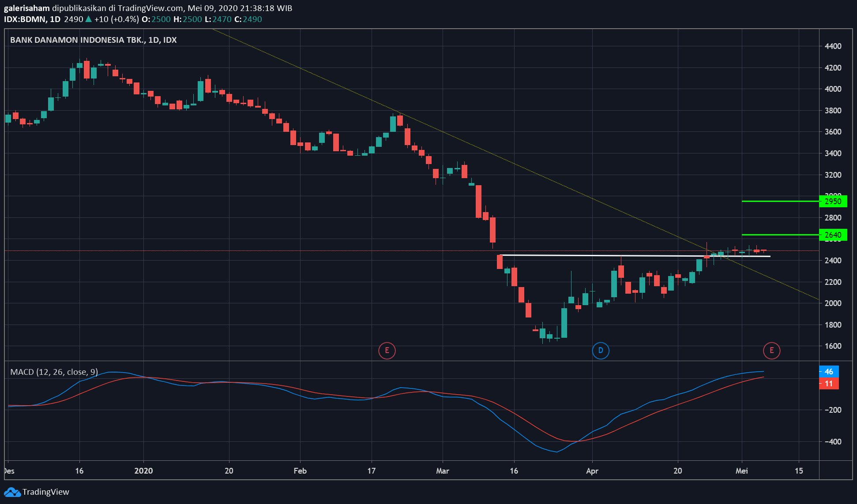Viewport: 857px width, 504px height.
Task: Click the TradingView cloud logo icon
Action: 12,492
